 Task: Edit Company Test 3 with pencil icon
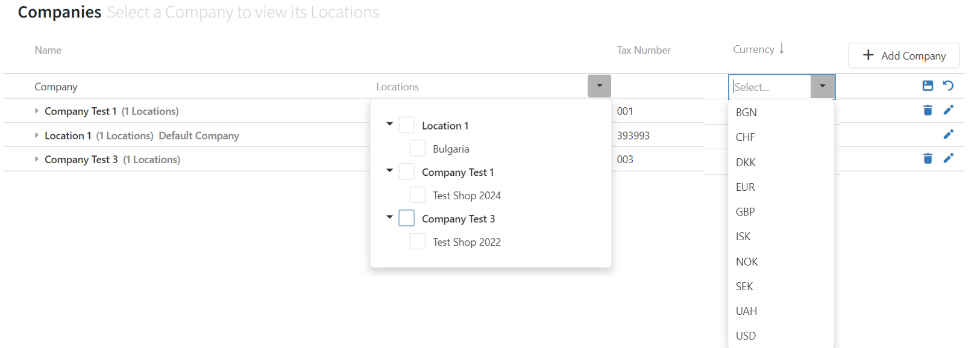tap(948, 158)
